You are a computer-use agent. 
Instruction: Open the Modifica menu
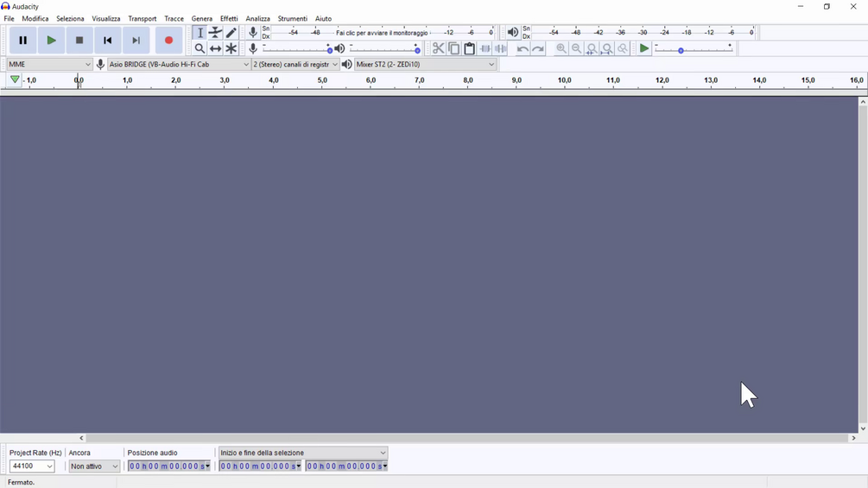(35, 18)
